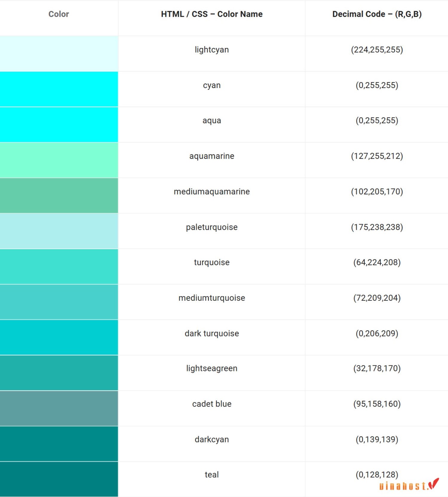Select the 'lightcyan' name text
The height and width of the screenshot is (497, 448).
tap(212, 50)
